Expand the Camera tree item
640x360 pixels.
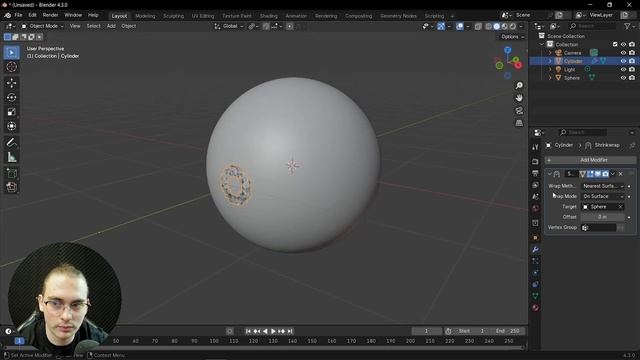point(550,53)
